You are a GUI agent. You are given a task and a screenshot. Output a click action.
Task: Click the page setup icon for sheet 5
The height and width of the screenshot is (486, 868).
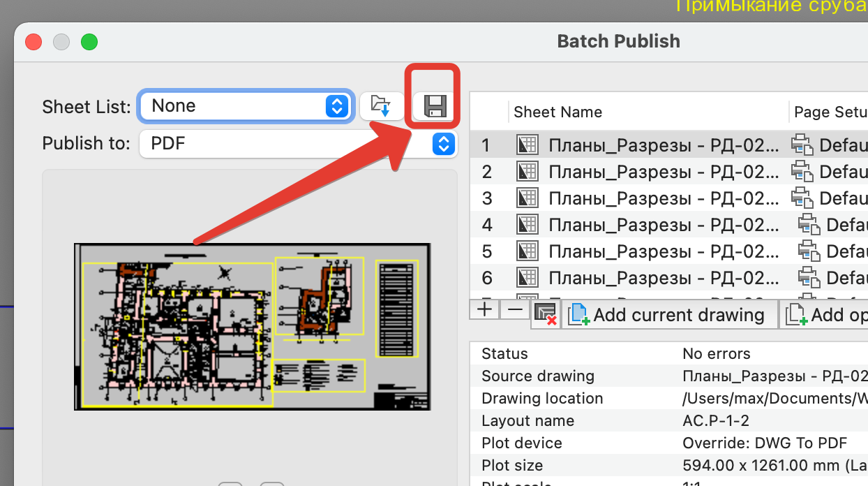[x=808, y=251]
